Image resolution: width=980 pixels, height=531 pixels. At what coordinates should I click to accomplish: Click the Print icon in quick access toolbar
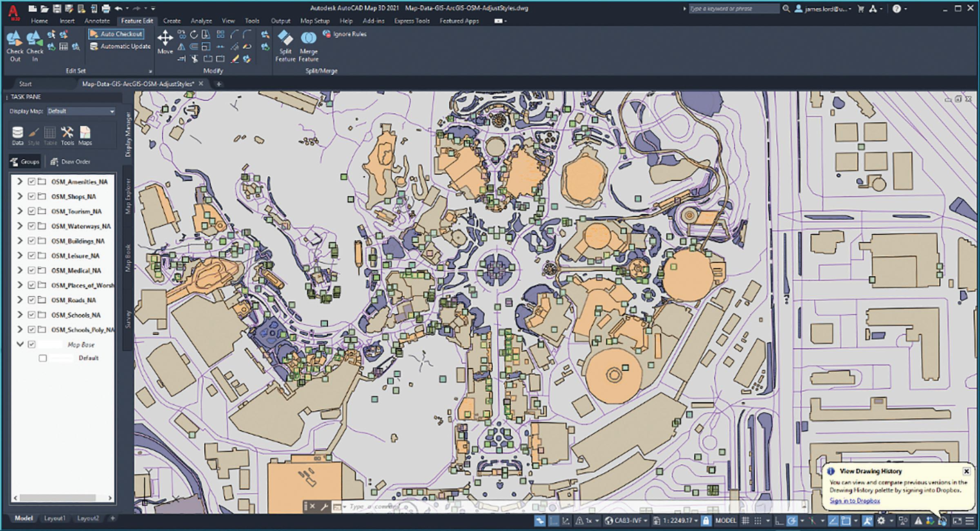coord(106,8)
